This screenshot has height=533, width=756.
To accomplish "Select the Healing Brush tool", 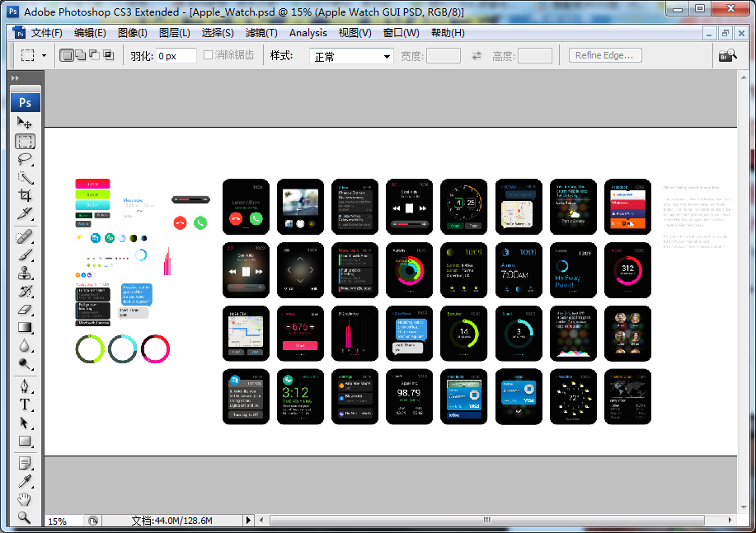I will click(25, 236).
